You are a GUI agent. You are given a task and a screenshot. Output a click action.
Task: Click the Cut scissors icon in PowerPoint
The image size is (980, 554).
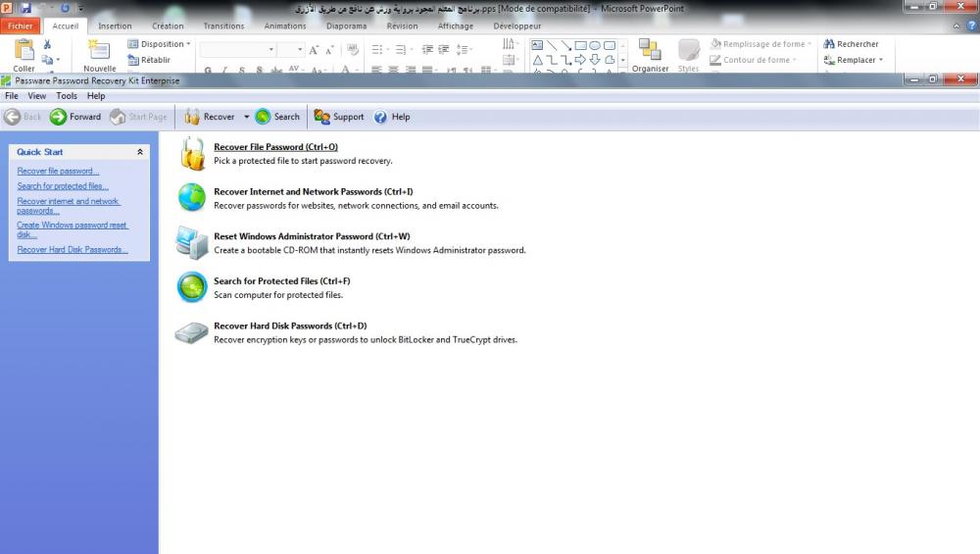(47, 44)
